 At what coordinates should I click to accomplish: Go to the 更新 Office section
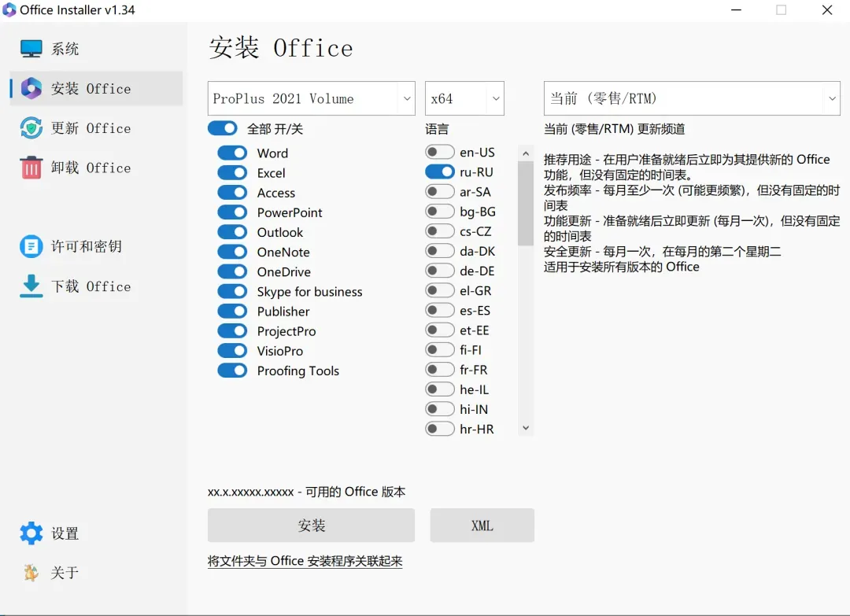[96, 128]
